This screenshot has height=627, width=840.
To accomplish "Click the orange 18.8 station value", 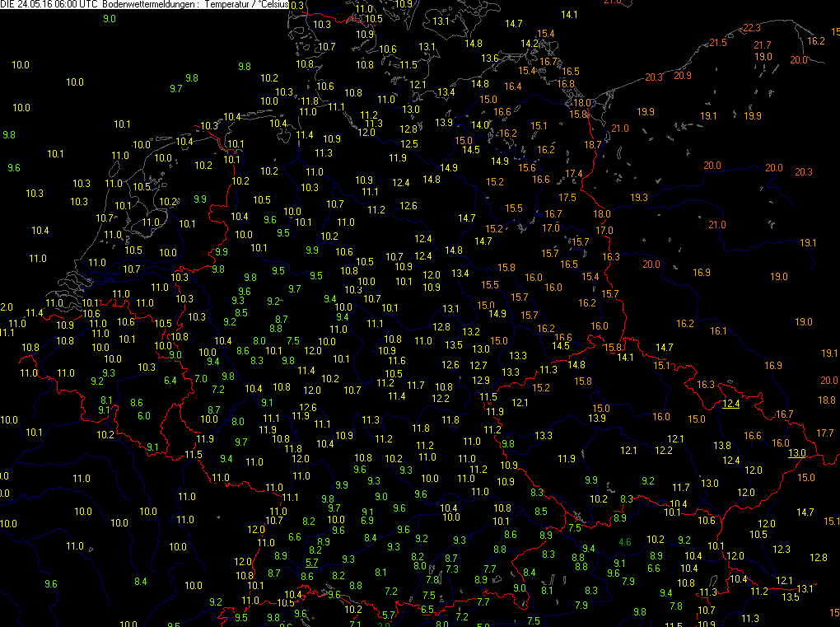I will [x=827, y=400].
